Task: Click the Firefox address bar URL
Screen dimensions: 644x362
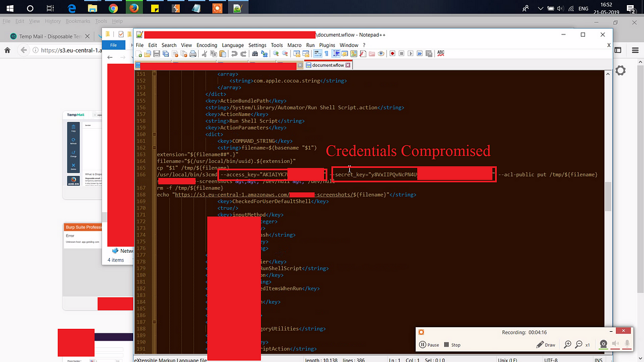Action: pyautogui.click(x=72, y=50)
